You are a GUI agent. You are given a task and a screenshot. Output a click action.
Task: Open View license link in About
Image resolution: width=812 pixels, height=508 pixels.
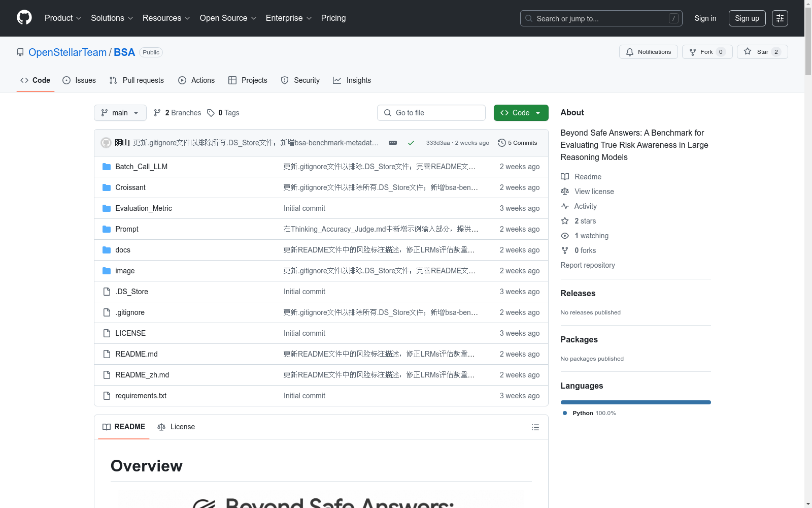(587, 192)
